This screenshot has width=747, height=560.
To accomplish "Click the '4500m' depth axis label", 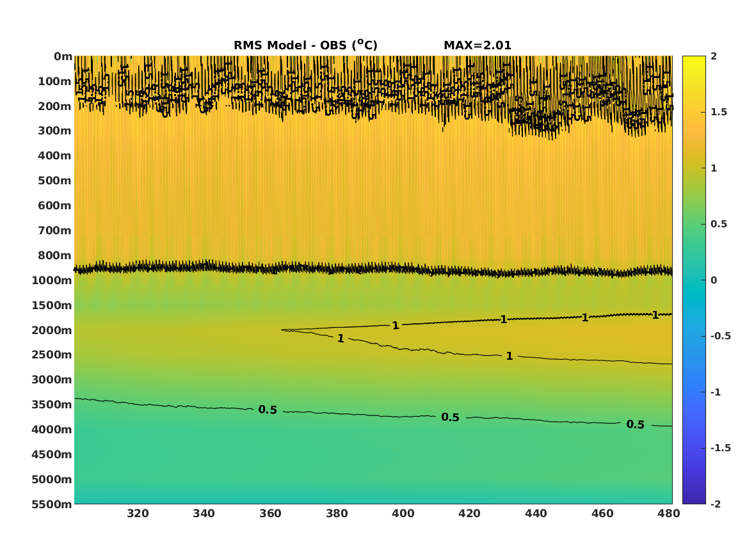I will (52, 454).
